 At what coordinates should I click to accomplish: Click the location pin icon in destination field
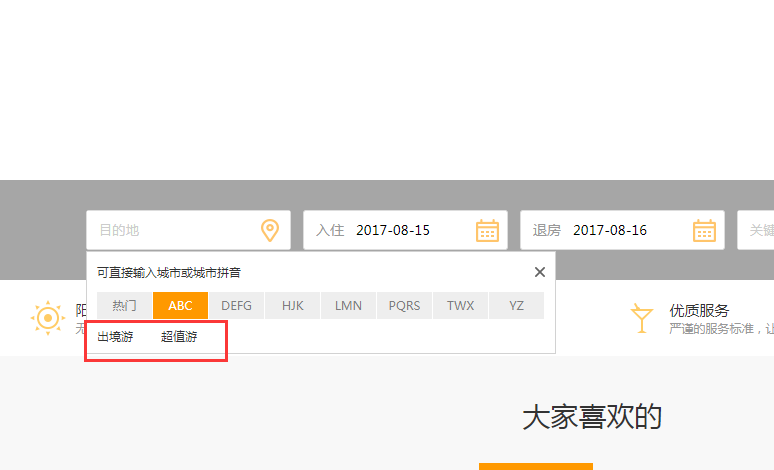270,230
